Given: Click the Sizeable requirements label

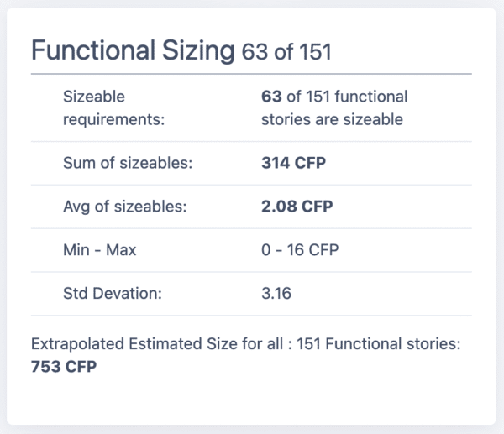Looking at the screenshot, I should [x=113, y=108].
